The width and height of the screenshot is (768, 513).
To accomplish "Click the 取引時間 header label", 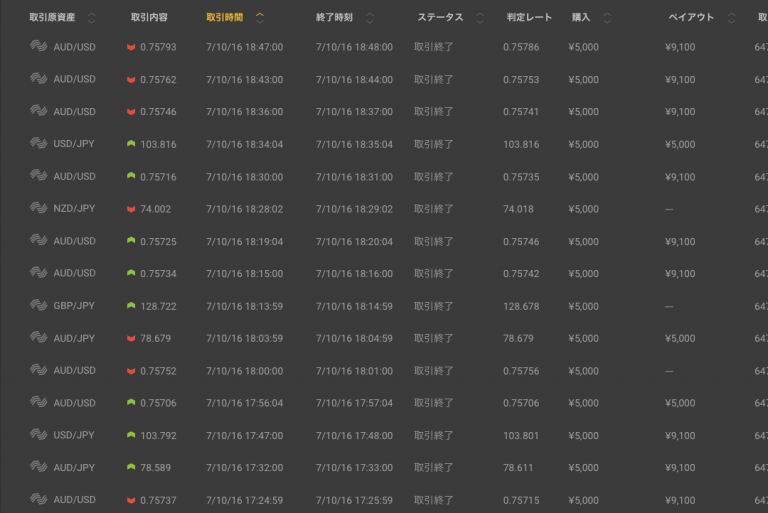I will 225,18.
